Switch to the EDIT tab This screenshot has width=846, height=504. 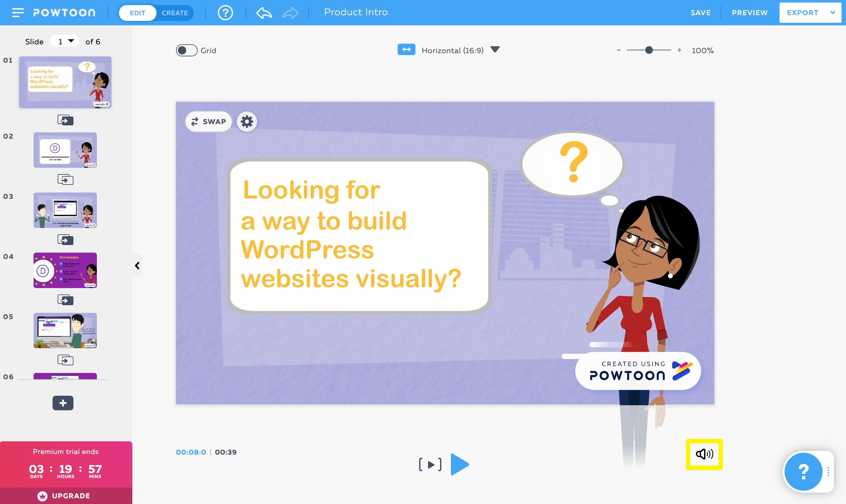coord(137,13)
